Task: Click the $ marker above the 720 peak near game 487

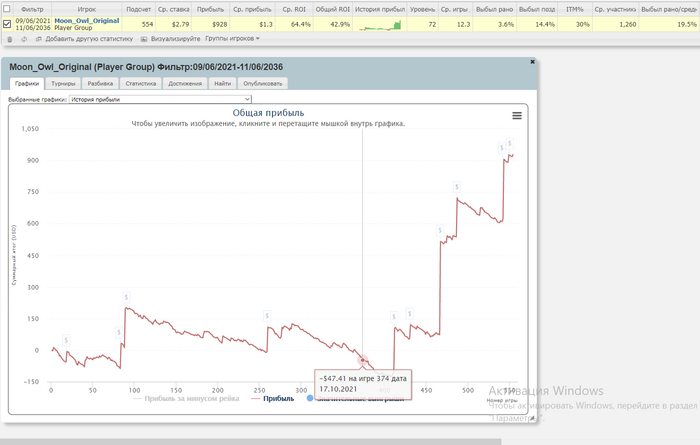Action: tap(457, 187)
